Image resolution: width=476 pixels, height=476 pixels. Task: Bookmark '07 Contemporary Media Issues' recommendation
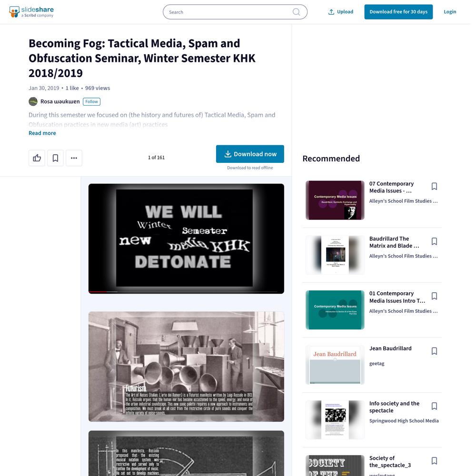point(434,186)
